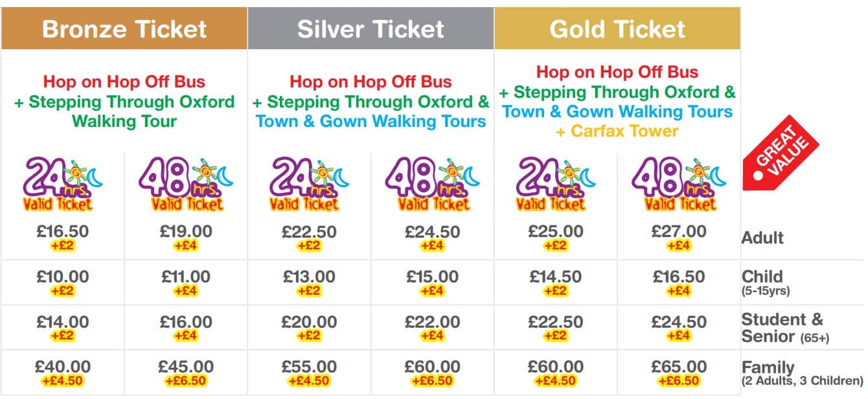This screenshot has height=399, width=868.
Task: Select the Silver 24 hrs valid ticket icon
Action: (x=309, y=185)
